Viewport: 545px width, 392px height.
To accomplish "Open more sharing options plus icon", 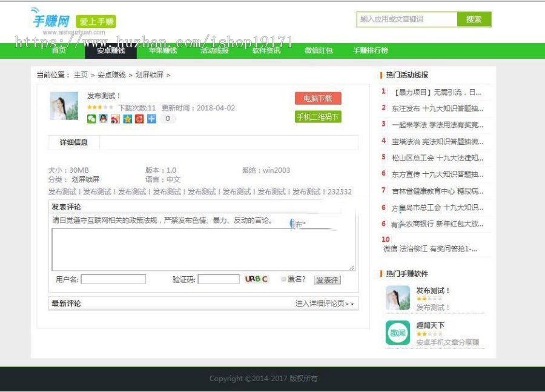I will click(x=151, y=119).
